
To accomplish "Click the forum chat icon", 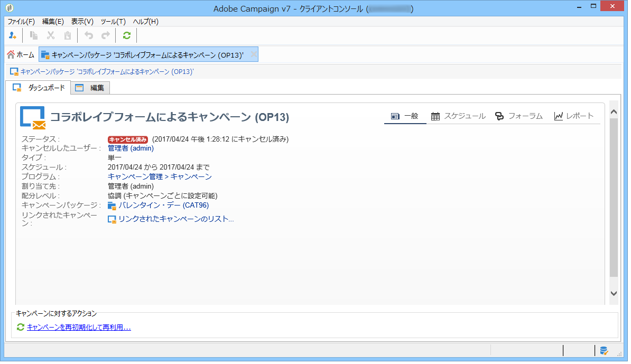I will pos(499,116).
